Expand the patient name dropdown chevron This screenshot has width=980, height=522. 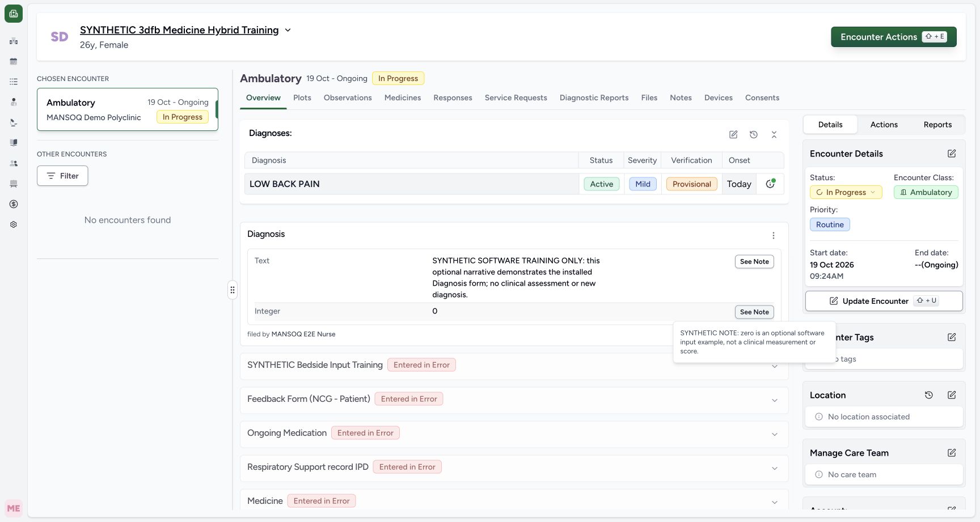[x=288, y=30]
